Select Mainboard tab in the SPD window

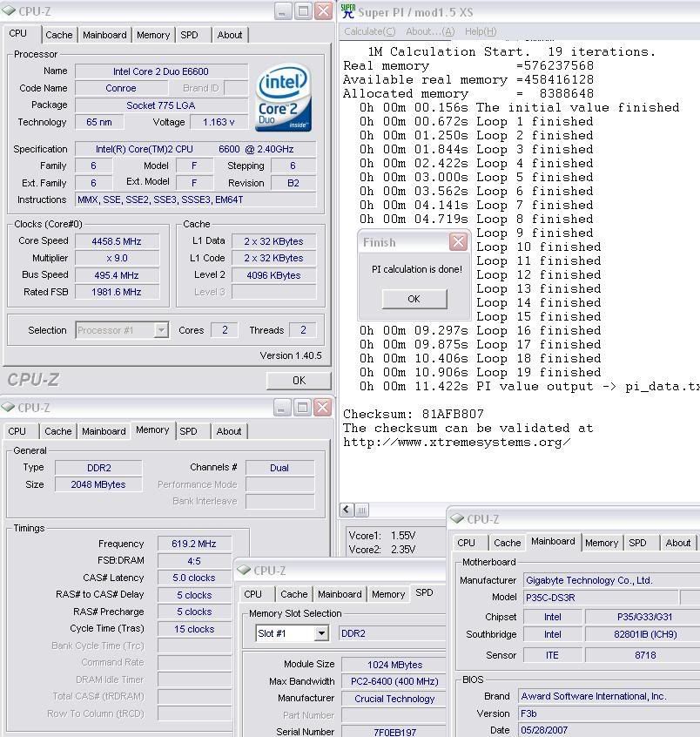[x=340, y=595]
